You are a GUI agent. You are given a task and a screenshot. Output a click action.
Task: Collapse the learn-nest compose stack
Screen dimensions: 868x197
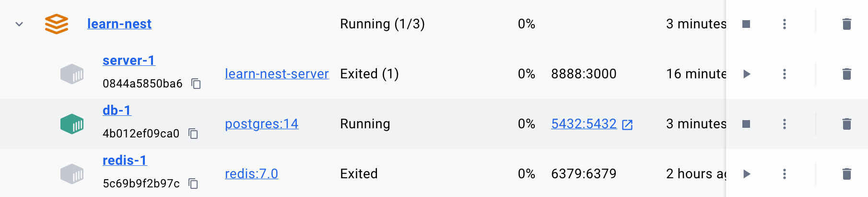19,24
